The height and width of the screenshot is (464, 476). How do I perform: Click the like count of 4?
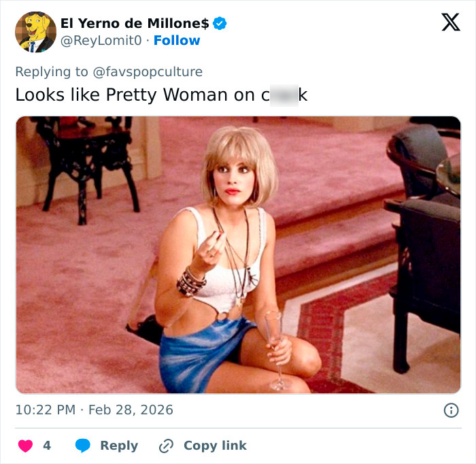tap(47, 446)
